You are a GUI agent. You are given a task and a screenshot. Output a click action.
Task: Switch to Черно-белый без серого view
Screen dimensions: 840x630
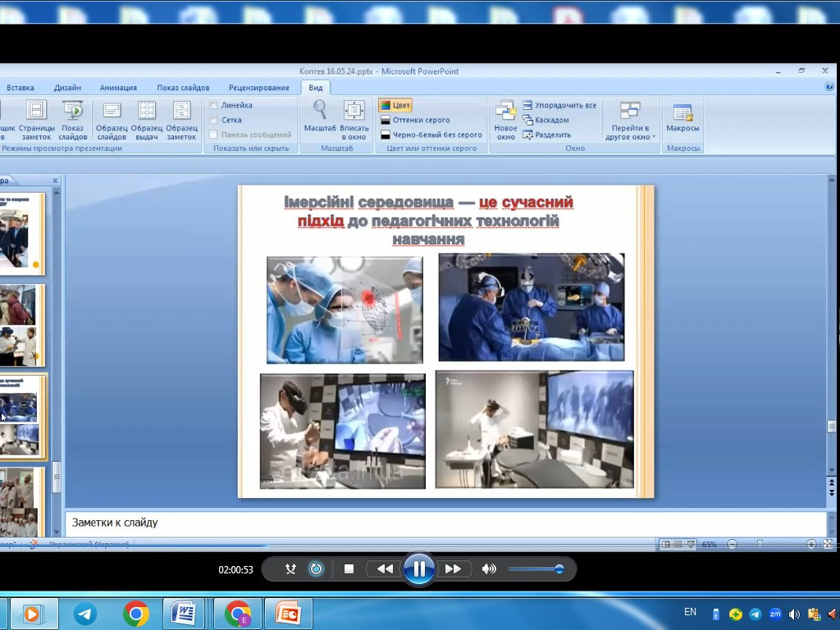(431, 135)
